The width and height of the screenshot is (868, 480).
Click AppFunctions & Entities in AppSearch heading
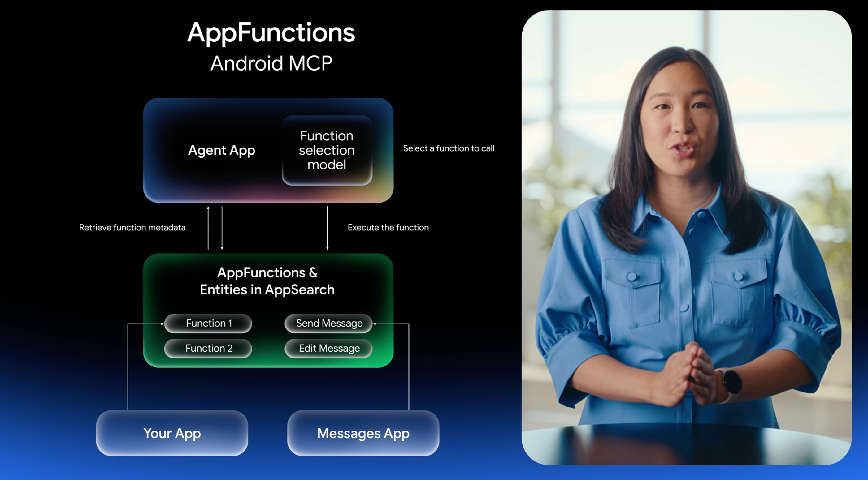tap(267, 281)
